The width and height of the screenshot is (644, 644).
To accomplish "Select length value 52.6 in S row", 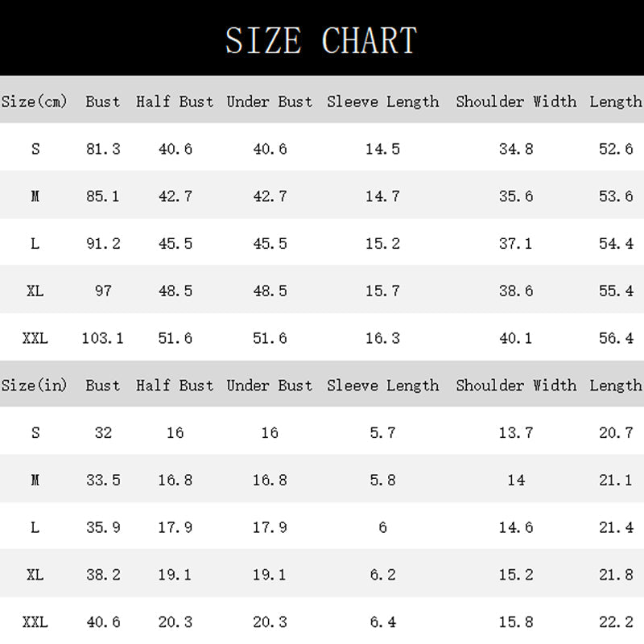I will [616, 149].
